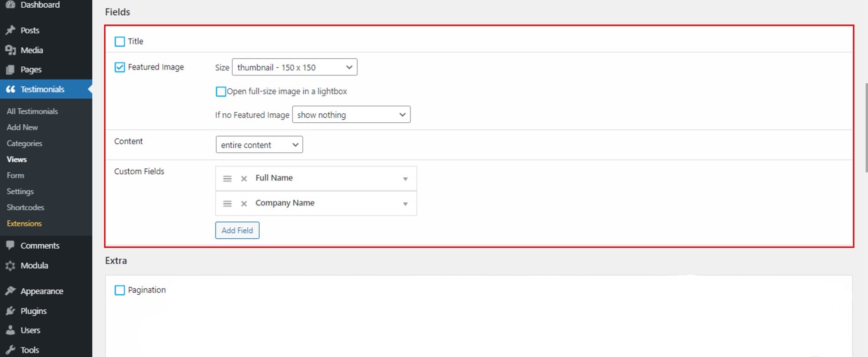Click Add New under Testimonials
The width and height of the screenshot is (868, 357).
coord(22,127)
